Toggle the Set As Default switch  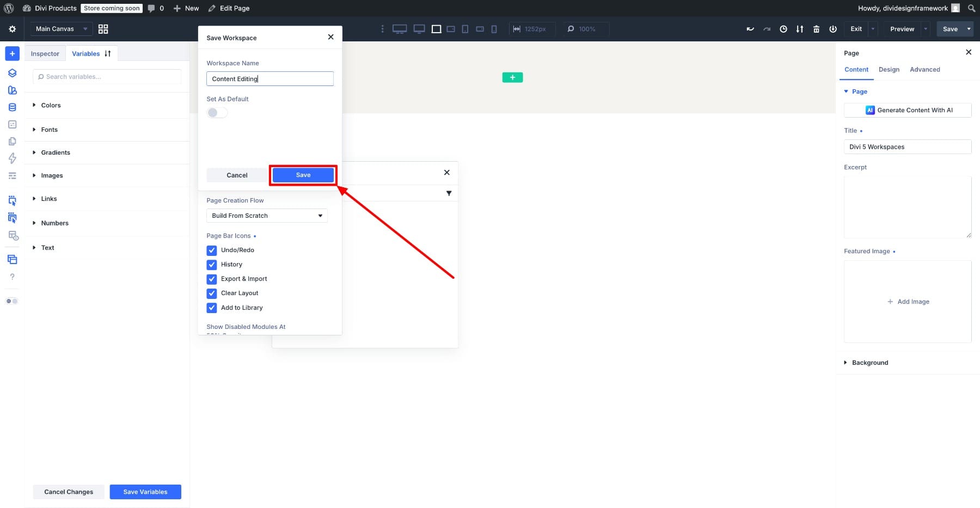pos(217,112)
